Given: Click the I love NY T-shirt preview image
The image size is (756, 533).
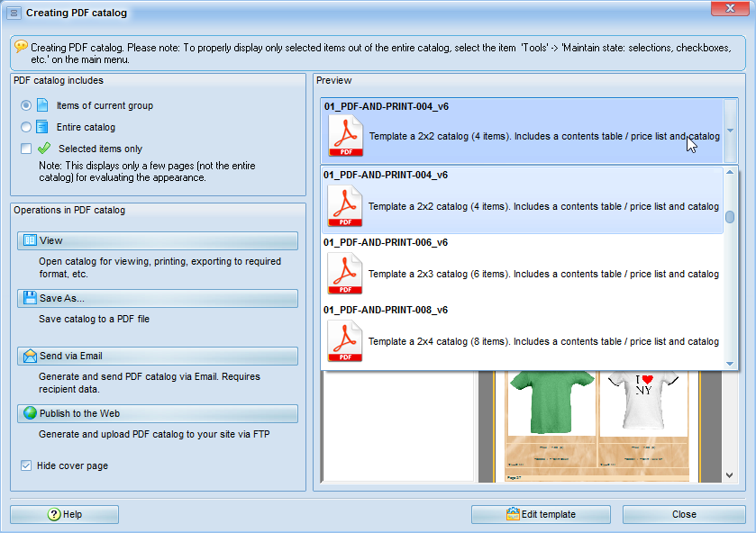Looking at the screenshot, I should pos(643,400).
